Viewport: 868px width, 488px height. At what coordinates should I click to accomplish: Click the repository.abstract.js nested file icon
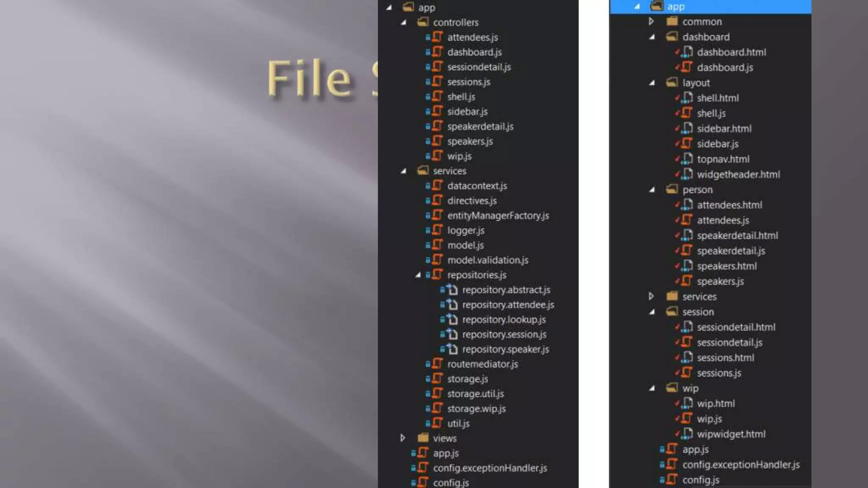tap(452, 290)
